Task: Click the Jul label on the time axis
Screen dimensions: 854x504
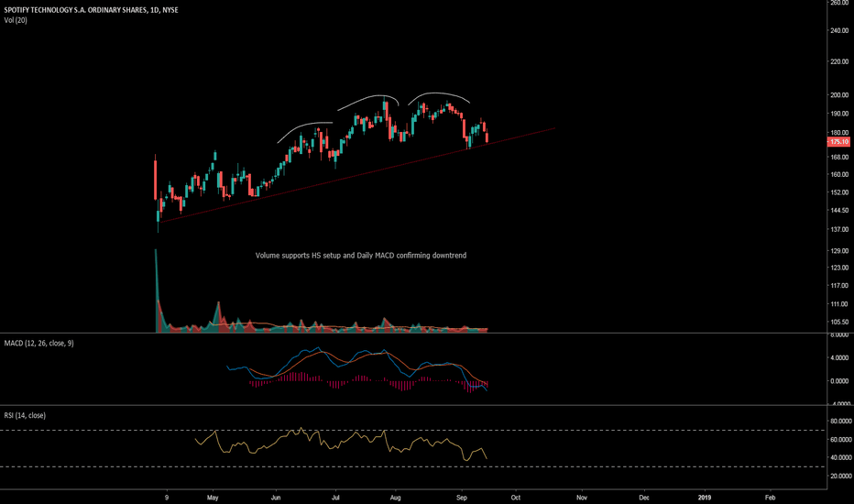Action: 336,498
